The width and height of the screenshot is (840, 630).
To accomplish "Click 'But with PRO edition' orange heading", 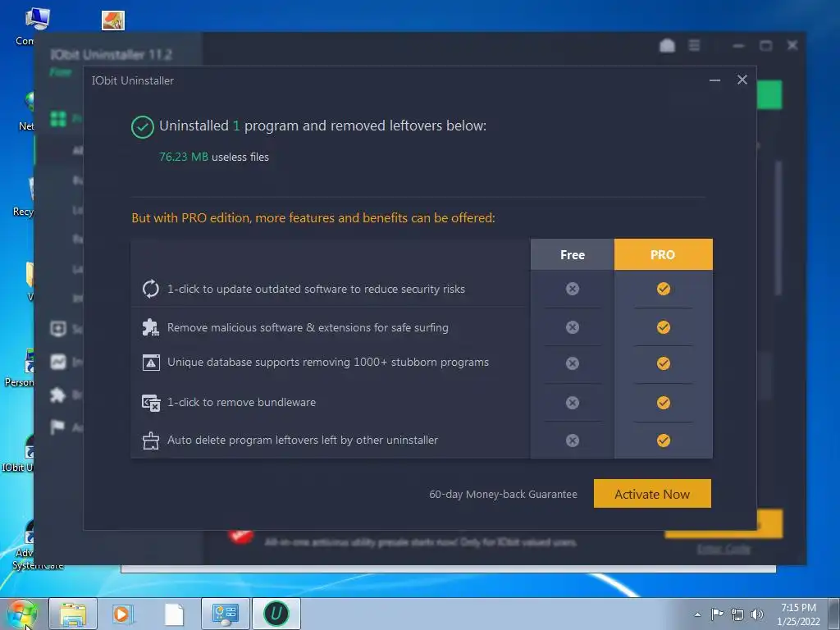I will coord(313,218).
